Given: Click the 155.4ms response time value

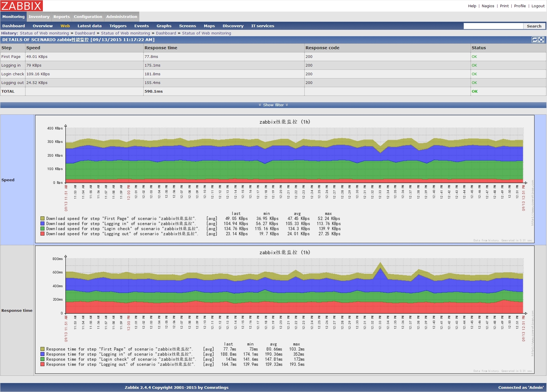Looking at the screenshot, I should point(152,83).
